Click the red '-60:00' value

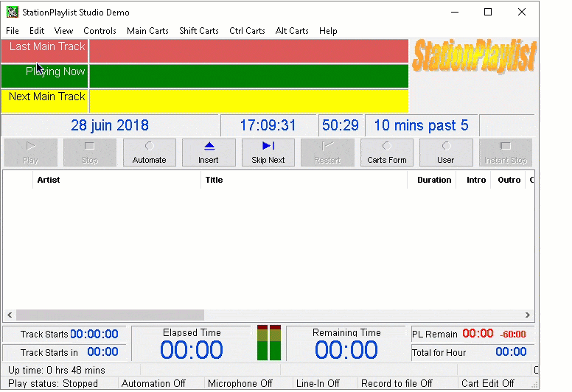tap(513, 335)
